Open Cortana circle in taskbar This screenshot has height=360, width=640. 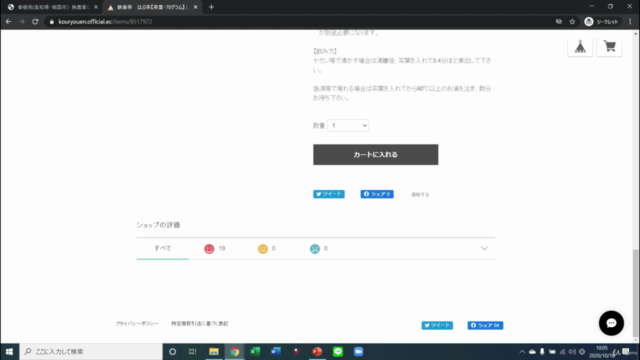coord(172,351)
